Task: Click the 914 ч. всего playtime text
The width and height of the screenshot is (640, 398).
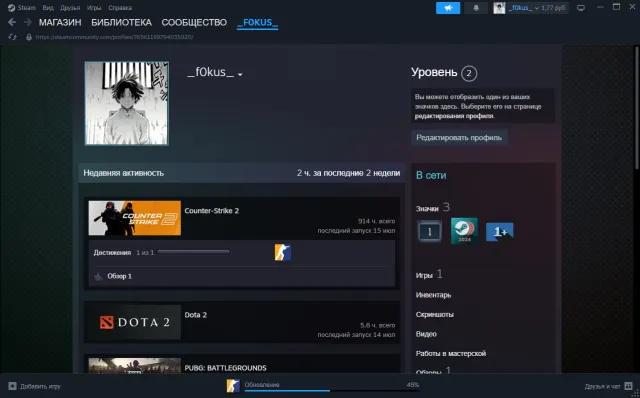Action: click(x=376, y=221)
